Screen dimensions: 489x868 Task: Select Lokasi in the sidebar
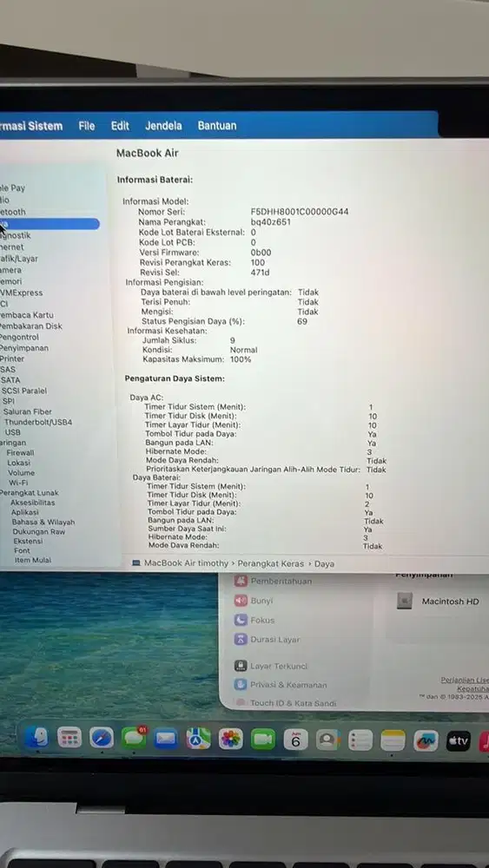[x=19, y=463]
